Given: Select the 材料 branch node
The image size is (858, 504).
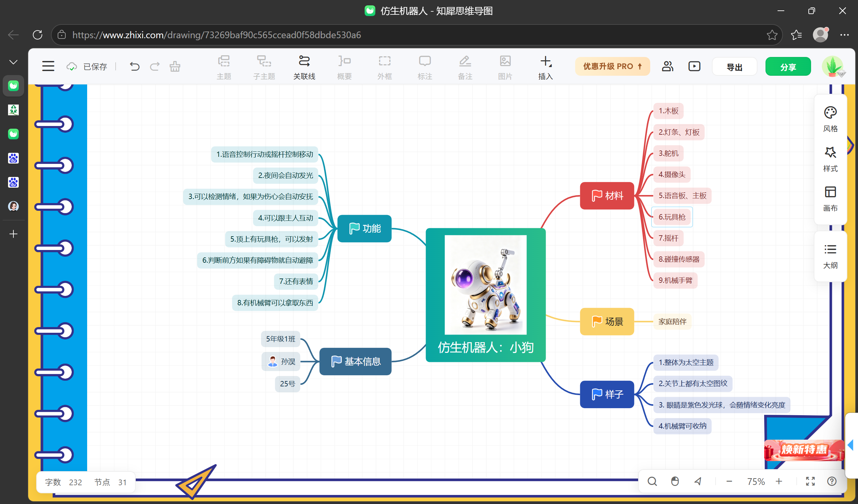Looking at the screenshot, I should tap(607, 196).
